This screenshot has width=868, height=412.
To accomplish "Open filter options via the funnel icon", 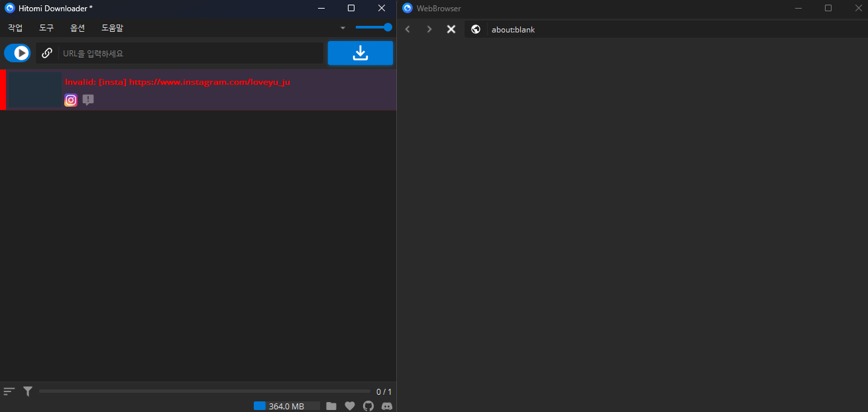I will 27,391.
